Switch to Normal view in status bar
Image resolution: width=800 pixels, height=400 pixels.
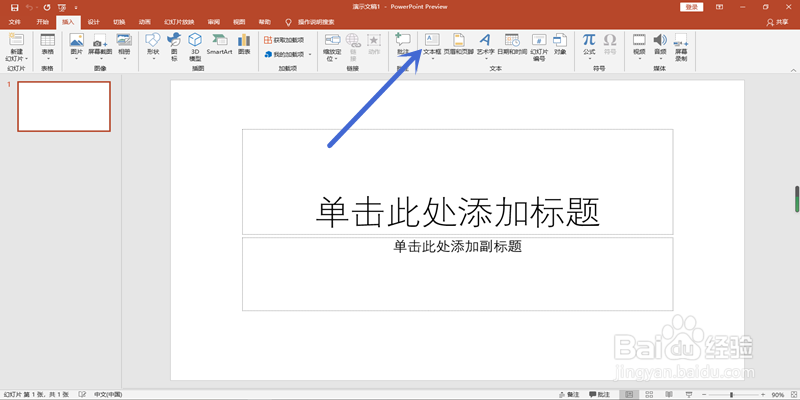click(629, 394)
